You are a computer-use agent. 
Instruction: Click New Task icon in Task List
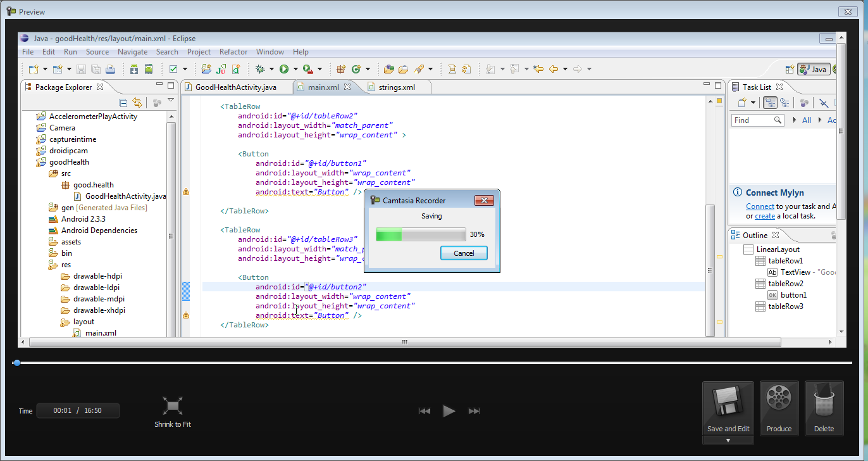[x=743, y=103]
